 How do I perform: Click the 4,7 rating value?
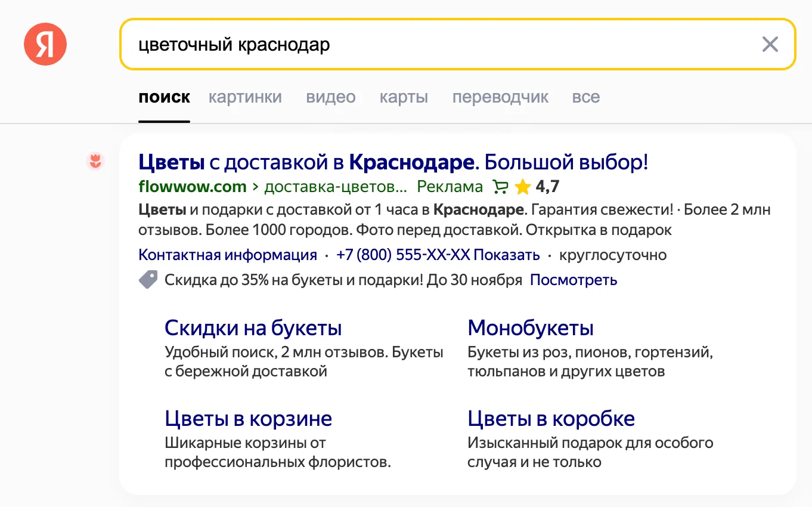click(x=547, y=187)
